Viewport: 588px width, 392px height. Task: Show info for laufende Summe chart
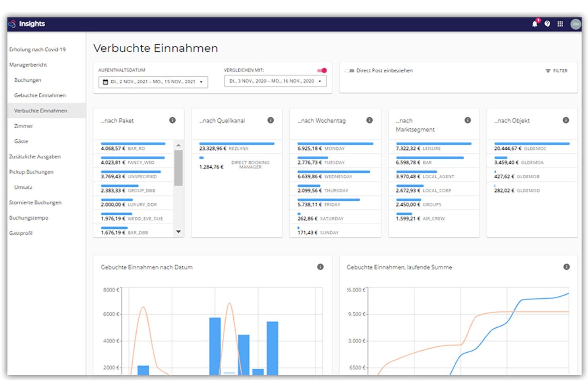(x=567, y=267)
